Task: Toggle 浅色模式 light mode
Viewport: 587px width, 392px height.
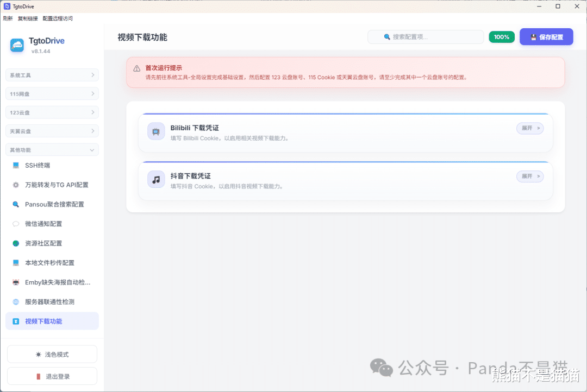Action: point(52,354)
